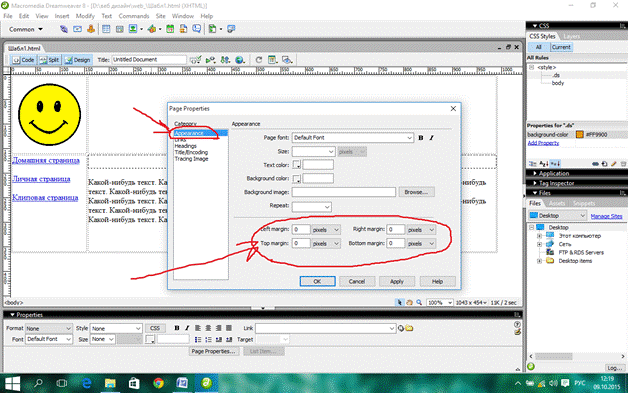The height and width of the screenshot is (393, 628).
Task: Open the Background color swatch picker
Action: pos(296,178)
